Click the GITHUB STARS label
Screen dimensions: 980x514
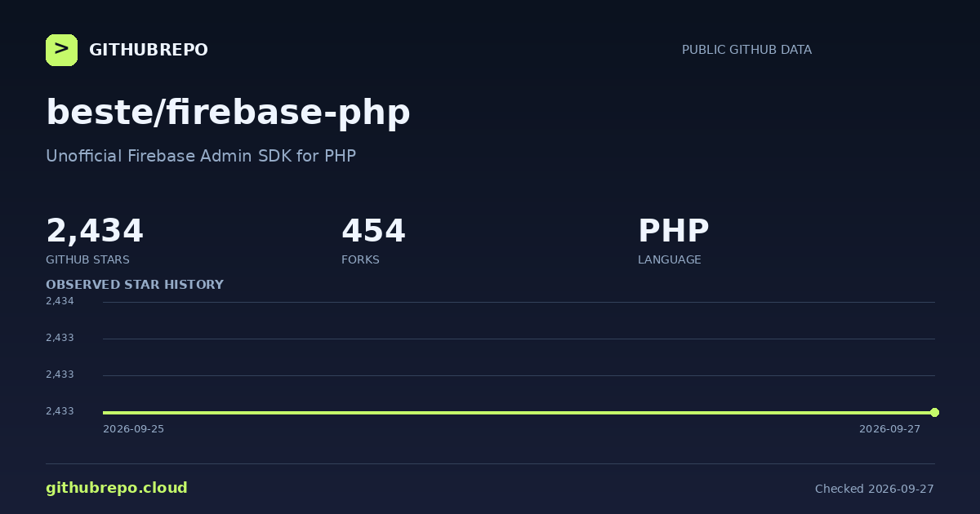(x=87, y=259)
